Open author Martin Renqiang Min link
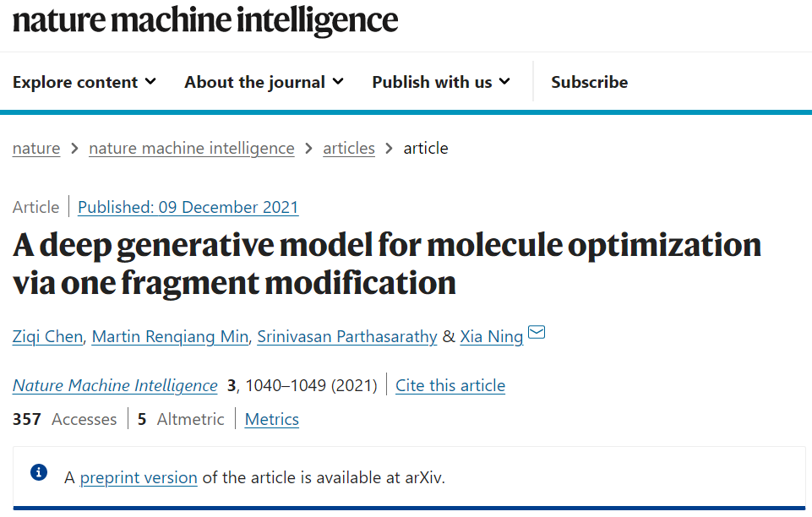The image size is (812, 517). pyautogui.click(x=170, y=336)
